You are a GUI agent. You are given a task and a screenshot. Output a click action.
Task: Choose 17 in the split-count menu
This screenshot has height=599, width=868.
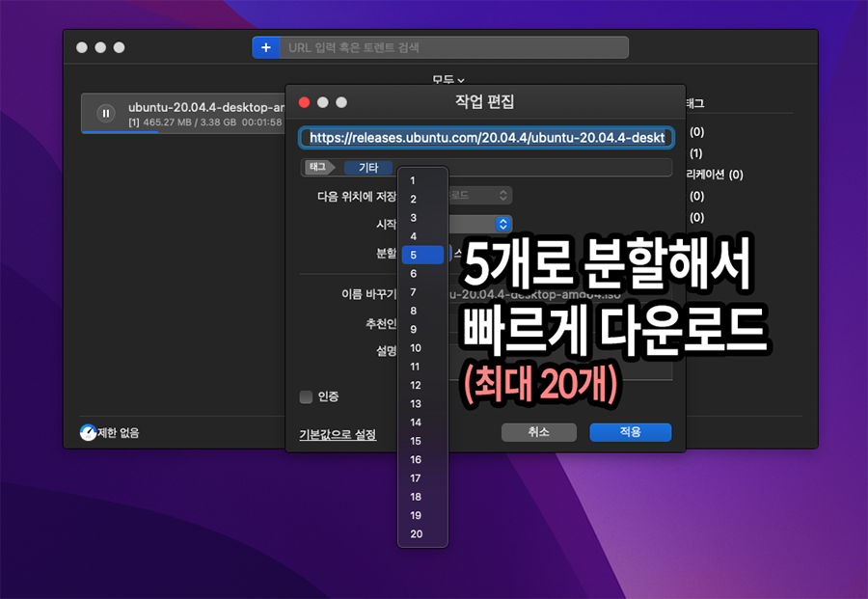tap(423, 477)
